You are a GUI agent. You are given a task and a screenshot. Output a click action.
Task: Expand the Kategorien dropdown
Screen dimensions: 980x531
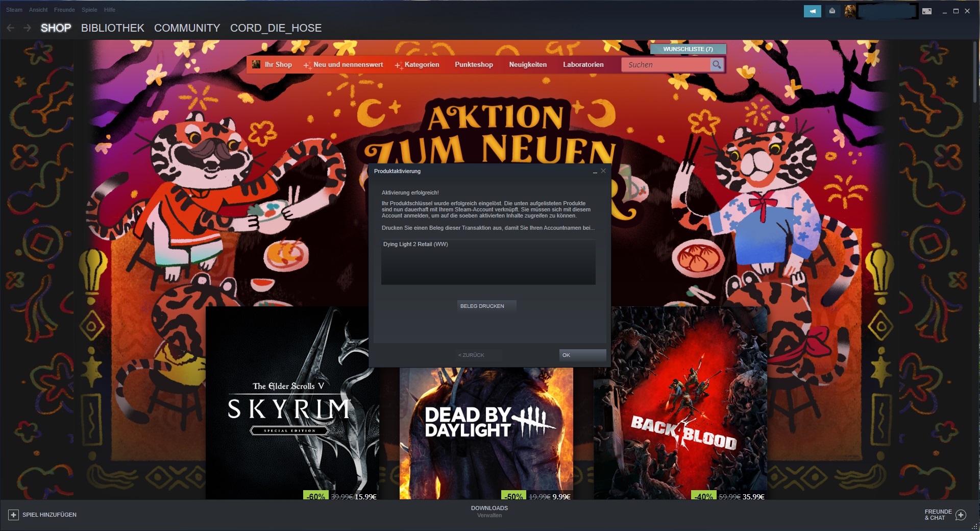[422, 64]
